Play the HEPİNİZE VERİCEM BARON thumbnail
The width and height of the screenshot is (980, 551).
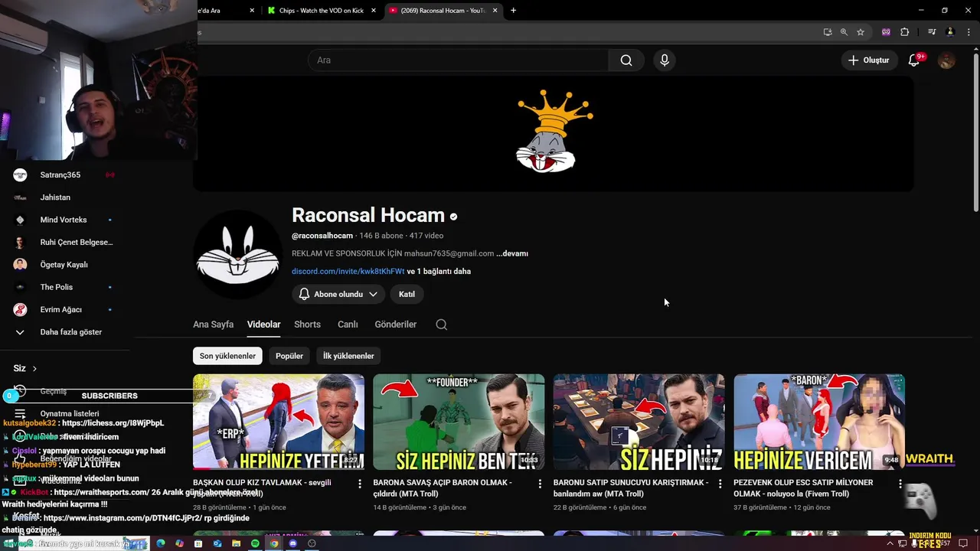pyautogui.click(x=819, y=422)
